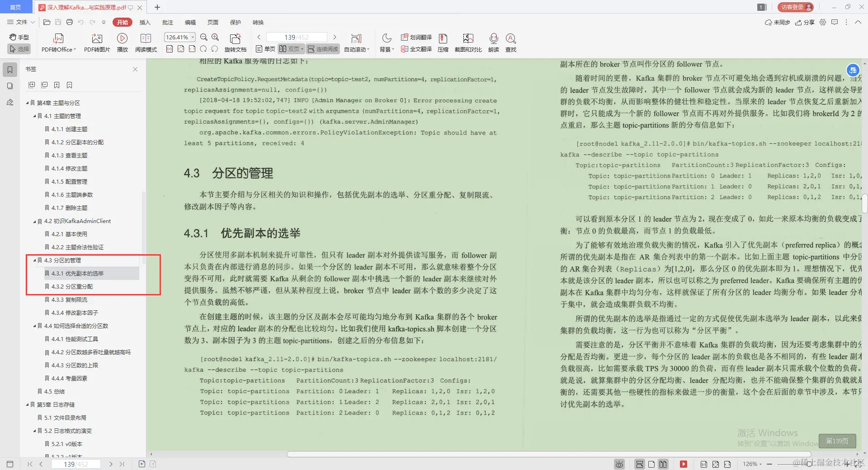Collapse the 4.3 分区的管理 bookmark node

click(x=34, y=260)
